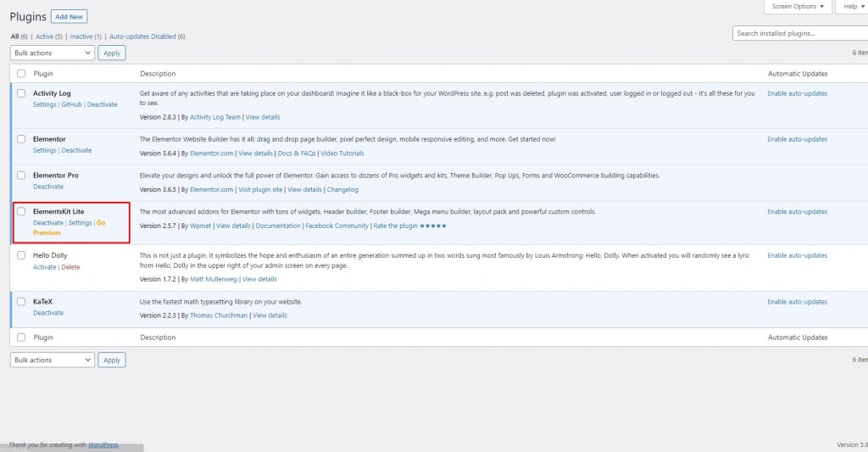Focus the Search installed plugins field
868x452 pixels.
click(800, 33)
